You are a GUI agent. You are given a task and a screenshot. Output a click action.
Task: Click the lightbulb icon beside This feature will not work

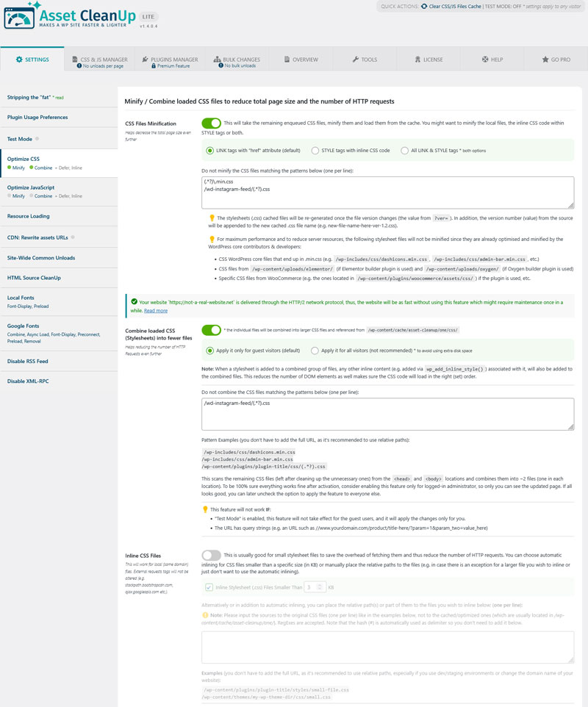tap(205, 509)
